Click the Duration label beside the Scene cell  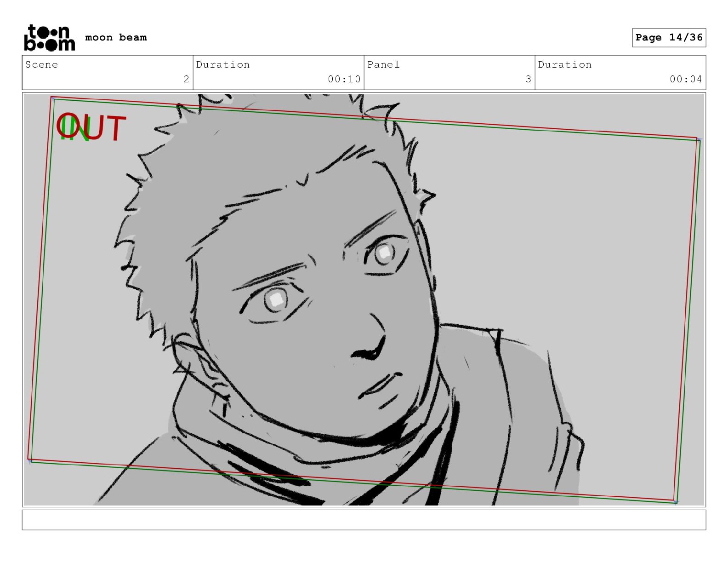(x=223, y=64)
